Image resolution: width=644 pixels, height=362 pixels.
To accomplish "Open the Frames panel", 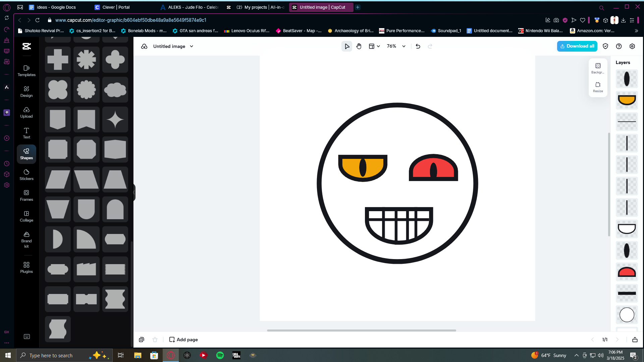I will [x=26, y=195].
